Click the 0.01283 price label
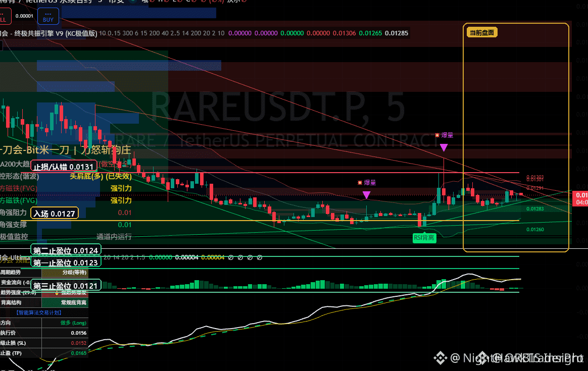The height and width of the screenshot is (371, 588). click(x=535, y=209)
